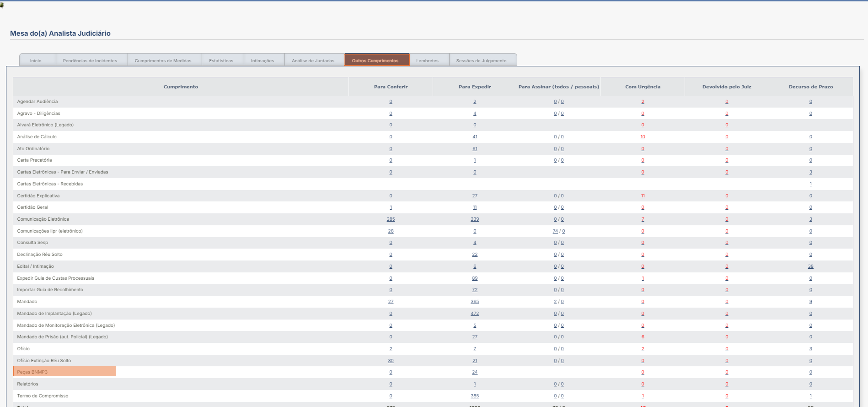Click Para Expedir 4 in Agravo - Diligências row
This screenshot has height=407, width=868.
475,113
